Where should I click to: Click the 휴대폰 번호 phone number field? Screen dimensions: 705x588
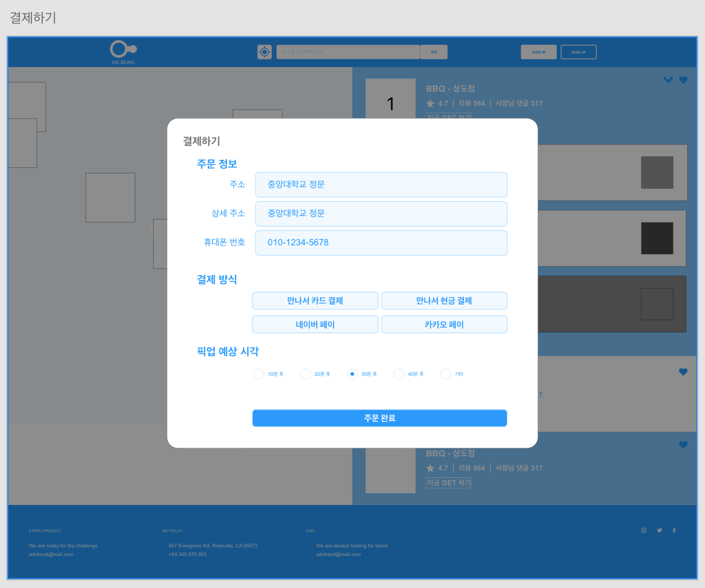coord(381,242)
